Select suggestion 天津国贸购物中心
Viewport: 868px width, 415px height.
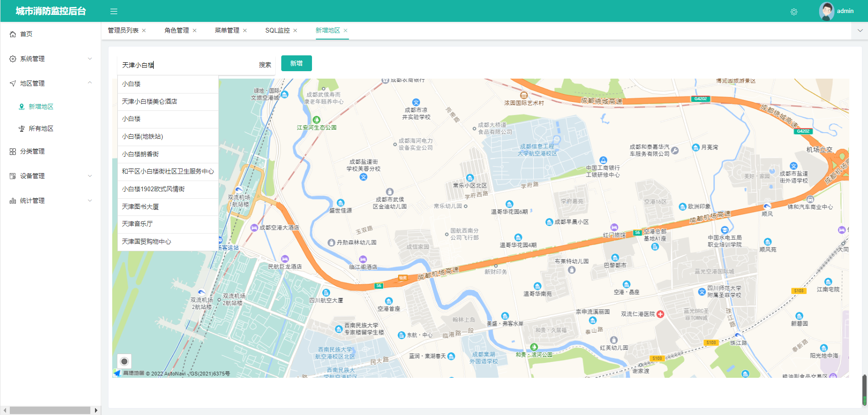point(168,241)
